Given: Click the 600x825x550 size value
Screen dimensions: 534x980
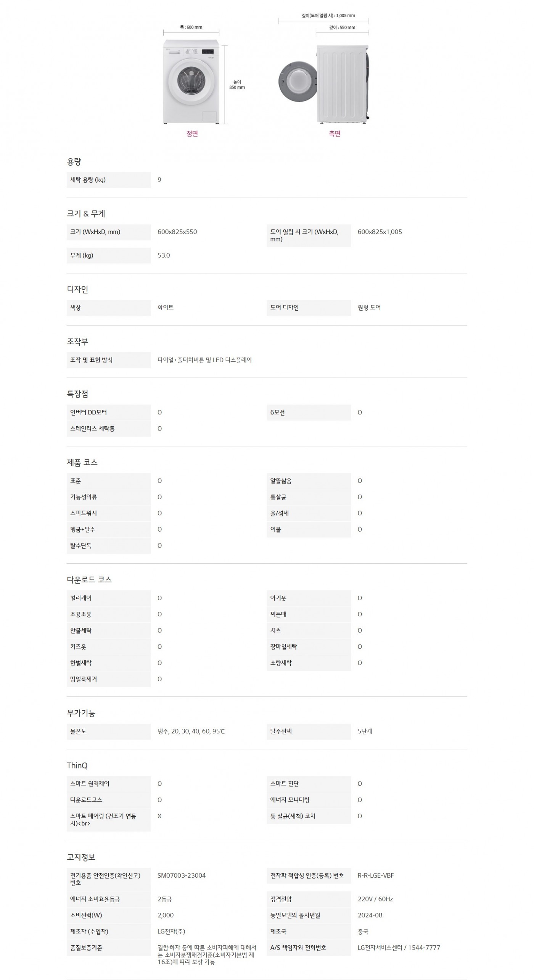Looking at the screenshot, I should pyautogui.click(x=177, y=232).
